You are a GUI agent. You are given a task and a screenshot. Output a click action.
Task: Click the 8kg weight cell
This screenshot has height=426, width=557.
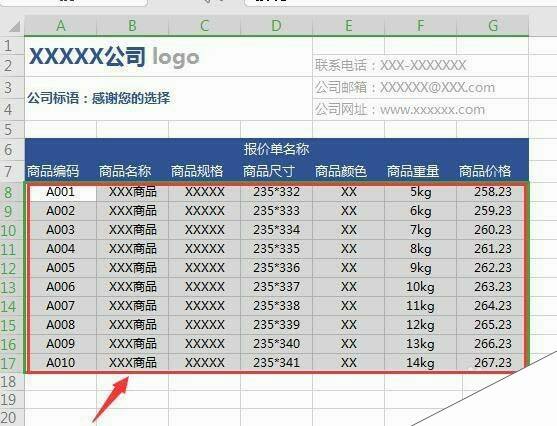pos(420,249)
